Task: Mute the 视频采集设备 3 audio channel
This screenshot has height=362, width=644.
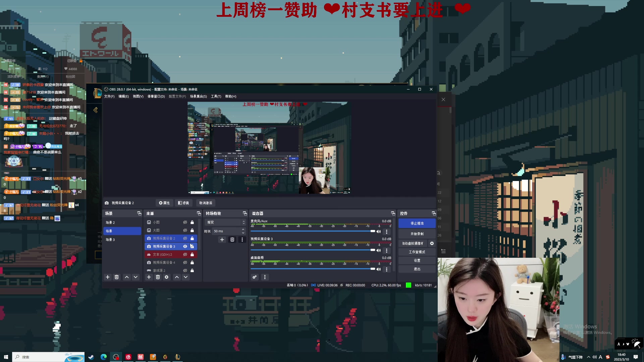Action: [379, 250]
